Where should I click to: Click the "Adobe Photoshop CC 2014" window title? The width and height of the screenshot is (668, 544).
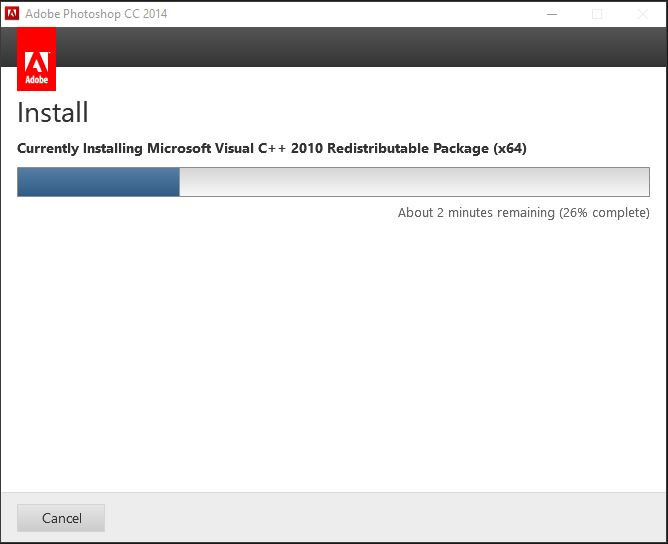96,13
